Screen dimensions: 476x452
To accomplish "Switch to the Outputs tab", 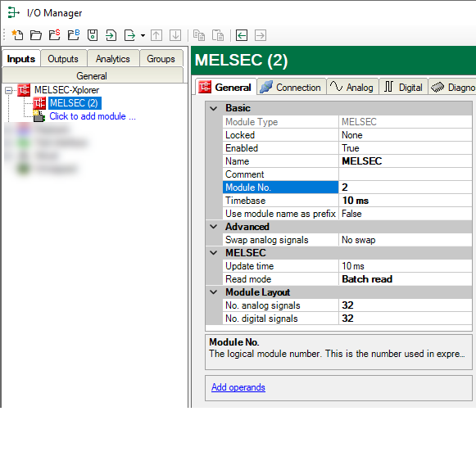I will coord(63,59).
